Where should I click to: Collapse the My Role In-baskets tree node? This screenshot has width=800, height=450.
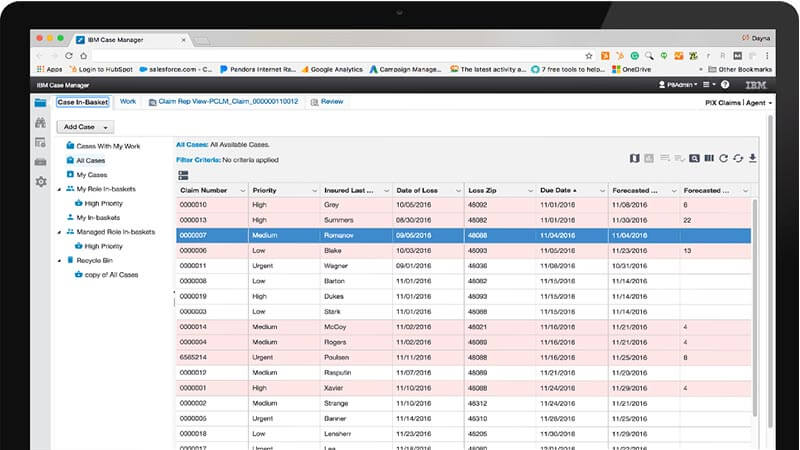coord(59,189)
